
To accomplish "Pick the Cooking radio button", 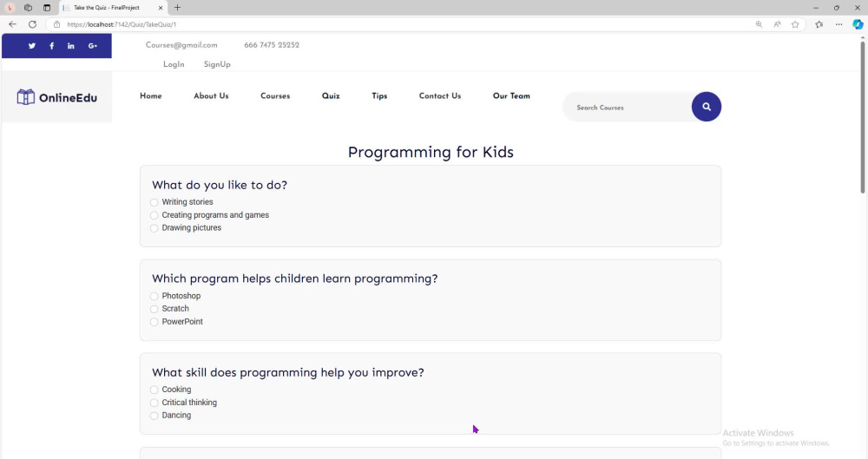I will pyautogui.click(x=155, y=390).
